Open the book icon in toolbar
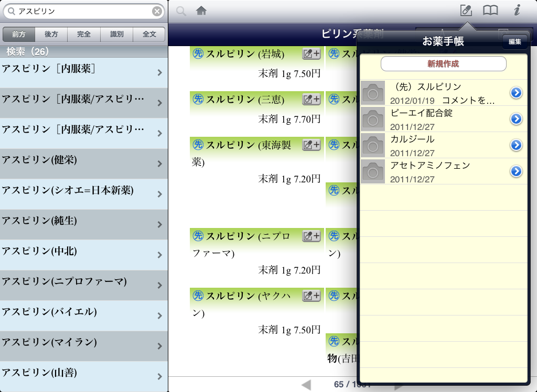The image size is (537, 392). click(x=490, y=10)
